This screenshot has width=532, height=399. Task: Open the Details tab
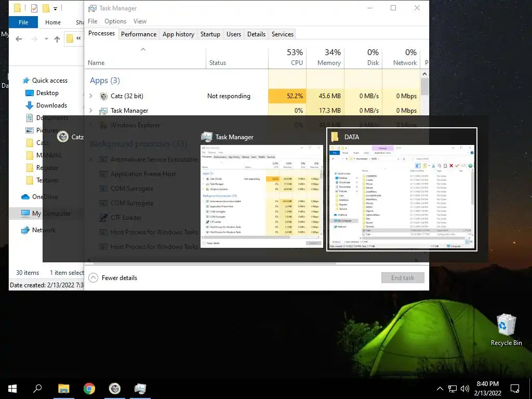(x=256, y=34)
